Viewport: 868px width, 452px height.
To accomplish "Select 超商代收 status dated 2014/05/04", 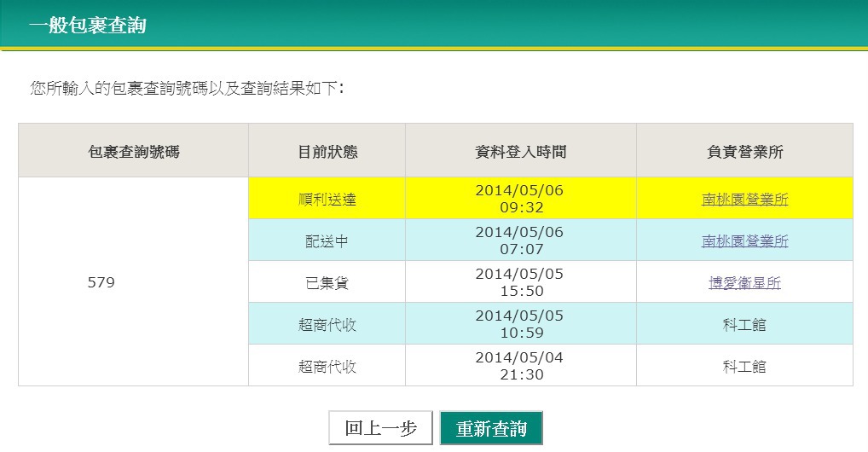I will click(x=327, y=365).
